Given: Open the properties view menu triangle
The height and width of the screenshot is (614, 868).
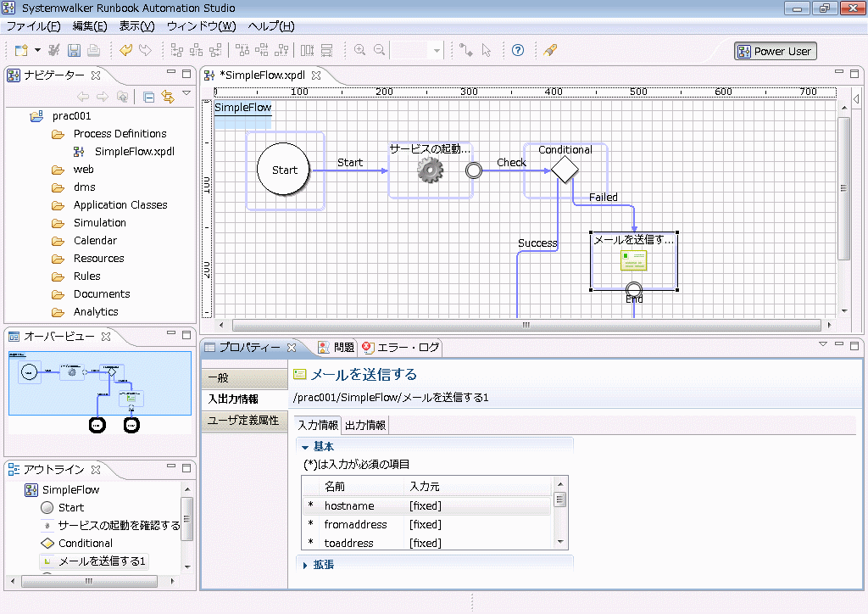Looking at the screenshot, I should [x=823, y=343].
